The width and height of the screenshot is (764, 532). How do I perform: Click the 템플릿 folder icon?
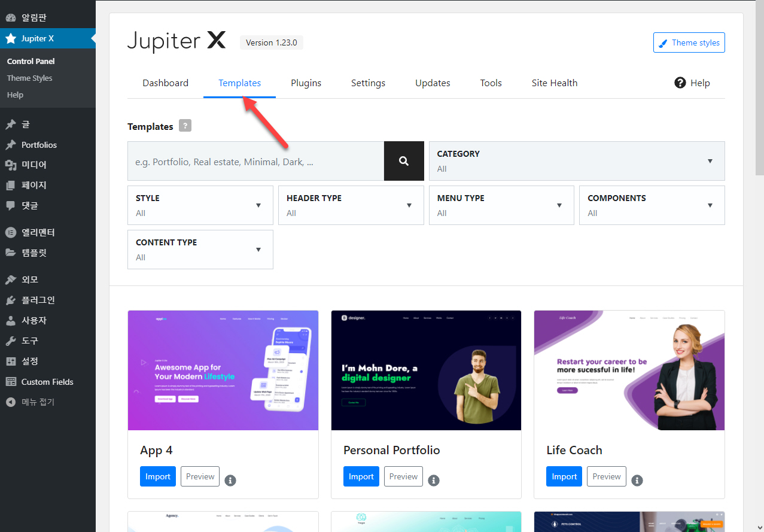point(11,253)
